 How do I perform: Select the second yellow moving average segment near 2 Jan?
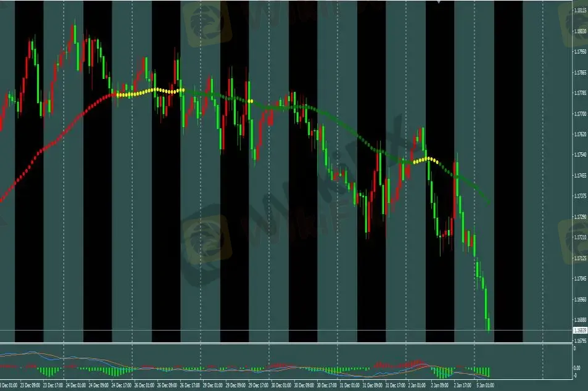(x=424, y=160)
